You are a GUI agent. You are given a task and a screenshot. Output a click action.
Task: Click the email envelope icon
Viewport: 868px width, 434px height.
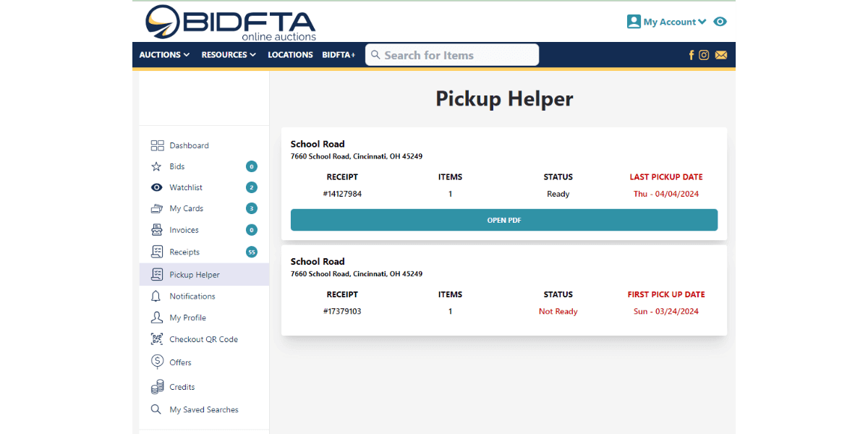coord(720,55)
